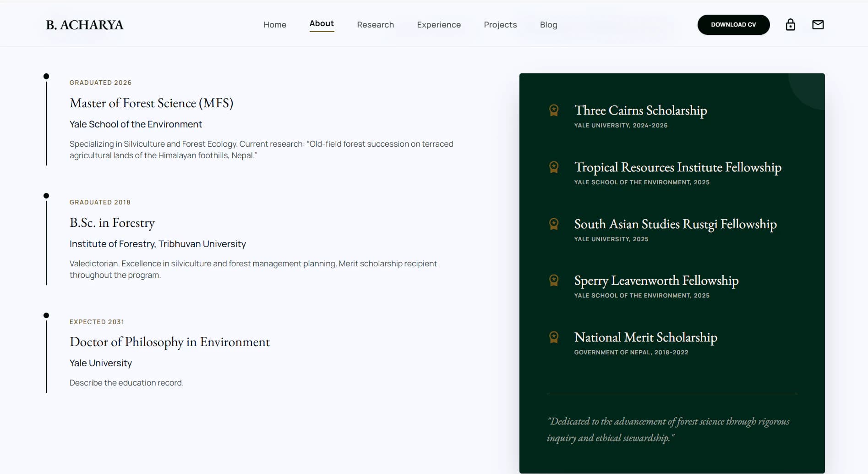Open the Projects page
The height and width of the screenshot is (474, 868).
pyautogui.click(x=500, y=25)
